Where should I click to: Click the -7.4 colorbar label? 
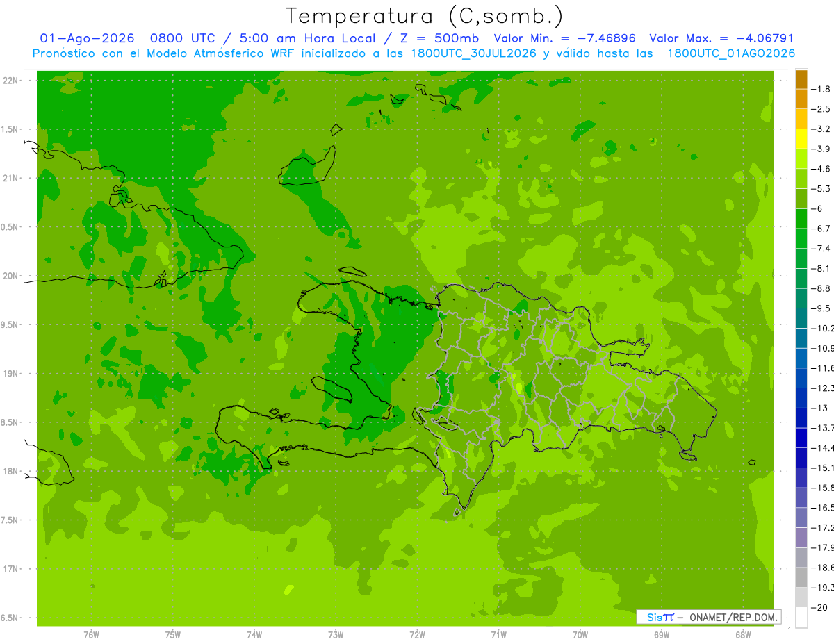pos(821,249)
